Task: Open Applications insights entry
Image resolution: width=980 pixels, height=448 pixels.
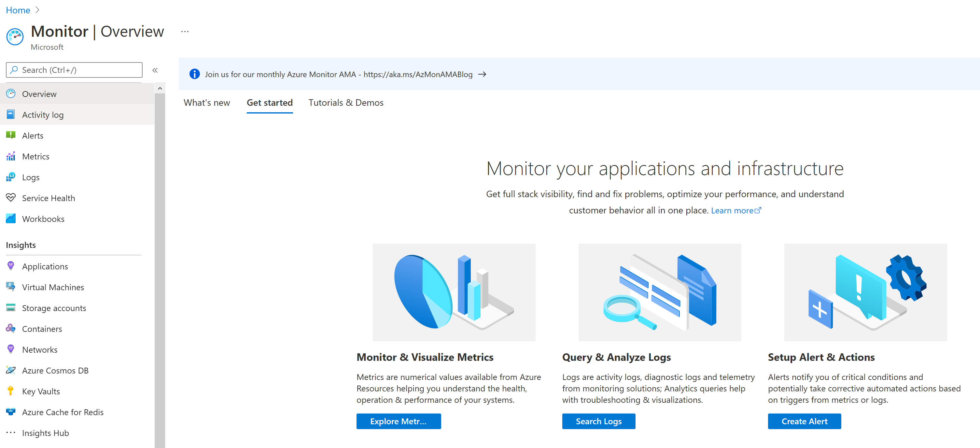Action: pos(77,266)
